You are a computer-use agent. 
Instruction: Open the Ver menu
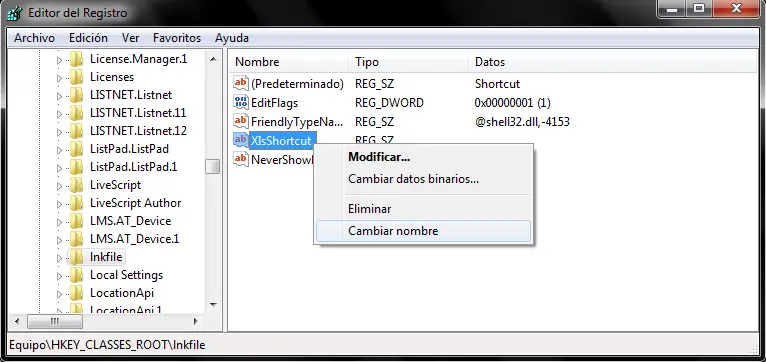[x=130, y=38]
